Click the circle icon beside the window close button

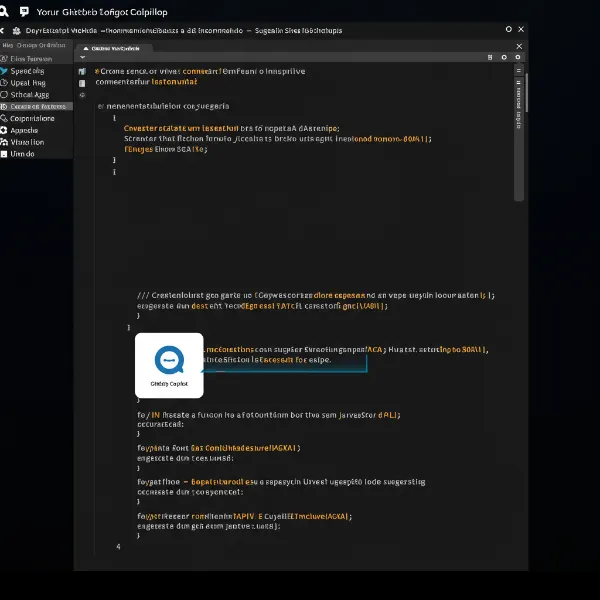click(508, 30)
